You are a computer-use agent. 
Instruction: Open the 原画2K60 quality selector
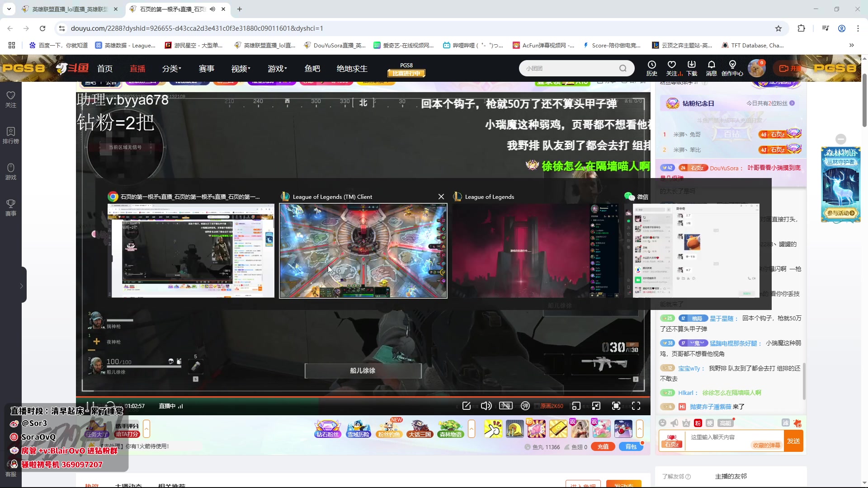tap(552, 406)
